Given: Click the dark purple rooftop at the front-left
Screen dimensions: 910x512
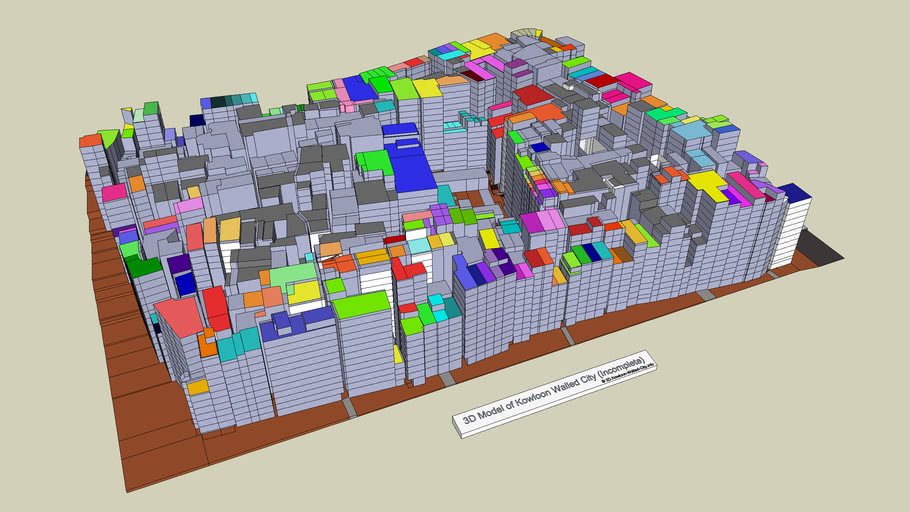Looking at the screenshot, I should point(180,265).
